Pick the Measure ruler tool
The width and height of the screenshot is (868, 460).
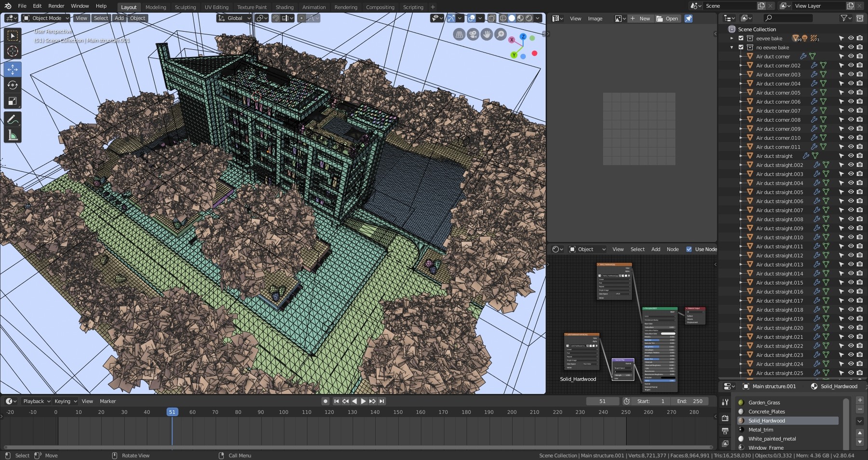[13, 136]
